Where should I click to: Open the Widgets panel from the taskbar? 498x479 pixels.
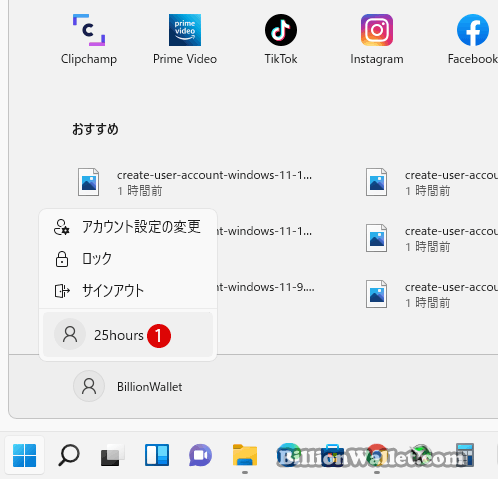point(157,455)
